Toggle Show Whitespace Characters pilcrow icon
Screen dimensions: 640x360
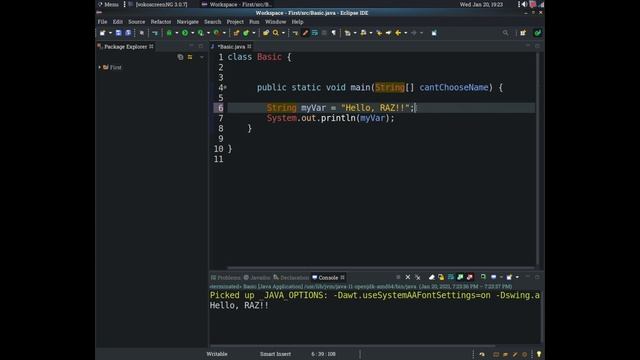coord(333,33)
